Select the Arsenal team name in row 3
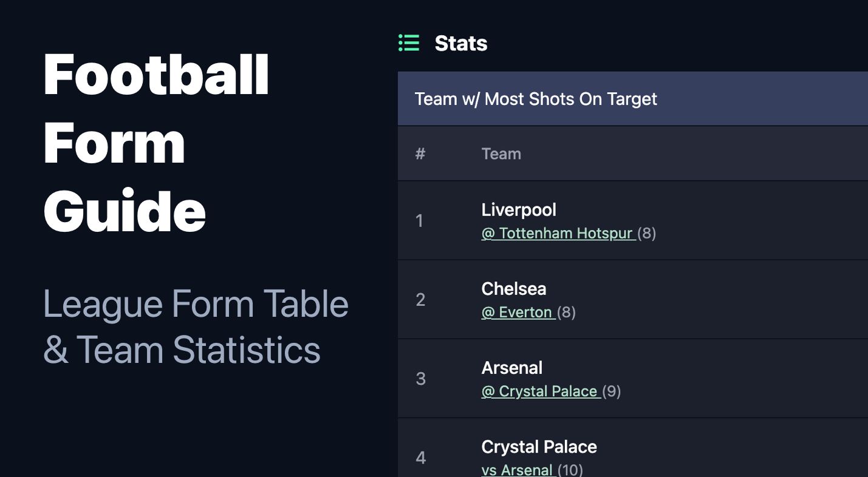Viewport: 868px width, 477px height. pos(511,368)
